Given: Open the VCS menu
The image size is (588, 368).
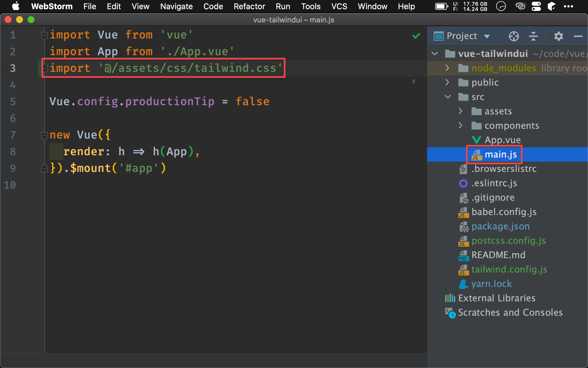Looking at the screenshot, I should click(339, 6).
